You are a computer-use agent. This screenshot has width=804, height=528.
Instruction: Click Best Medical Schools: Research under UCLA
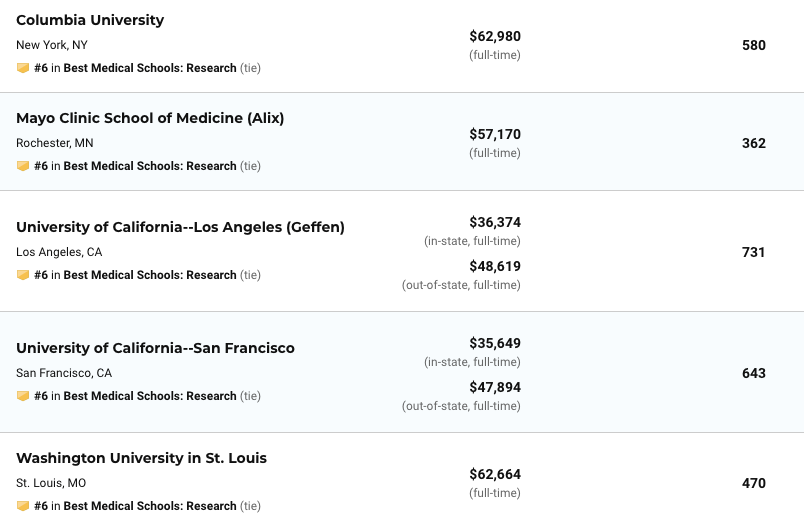(x=150, y=275)
